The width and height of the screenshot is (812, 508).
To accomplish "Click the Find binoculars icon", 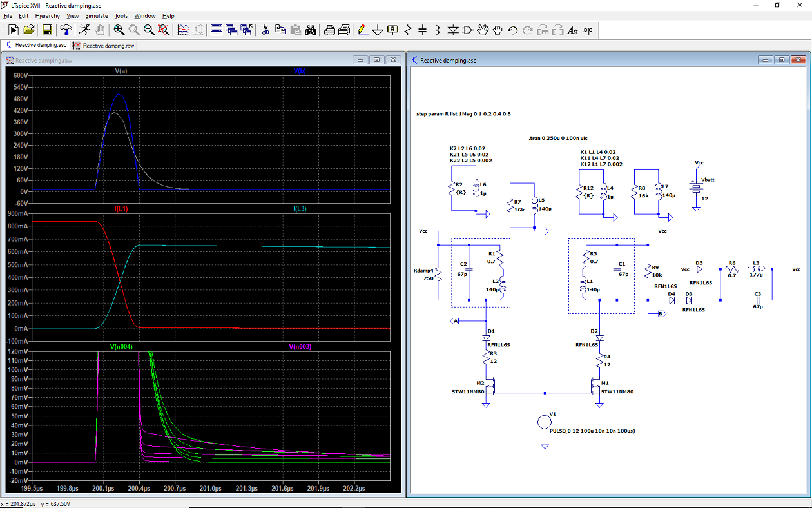I will [x=310, y=30].
